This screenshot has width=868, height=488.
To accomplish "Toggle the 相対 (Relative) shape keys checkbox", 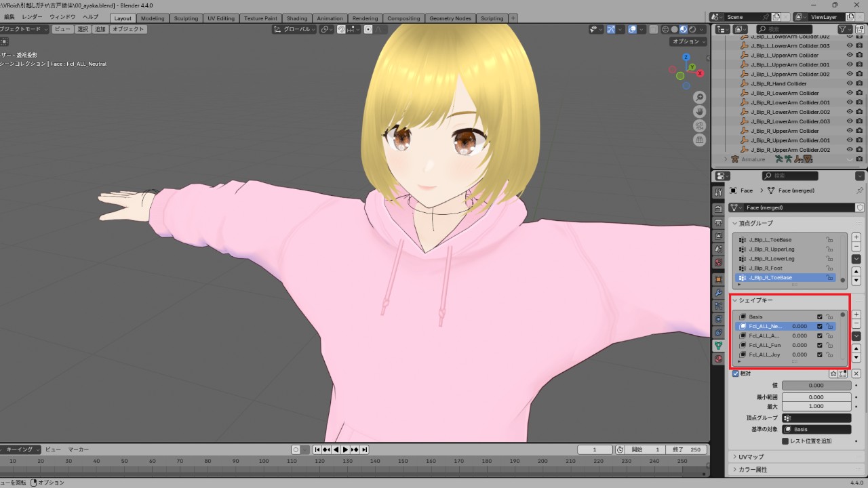I will pyautogui.click(x=734, y=373).
